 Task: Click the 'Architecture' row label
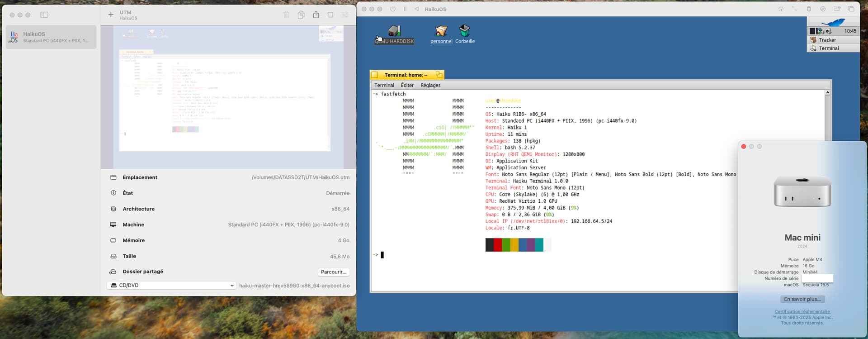click(138, 209)
